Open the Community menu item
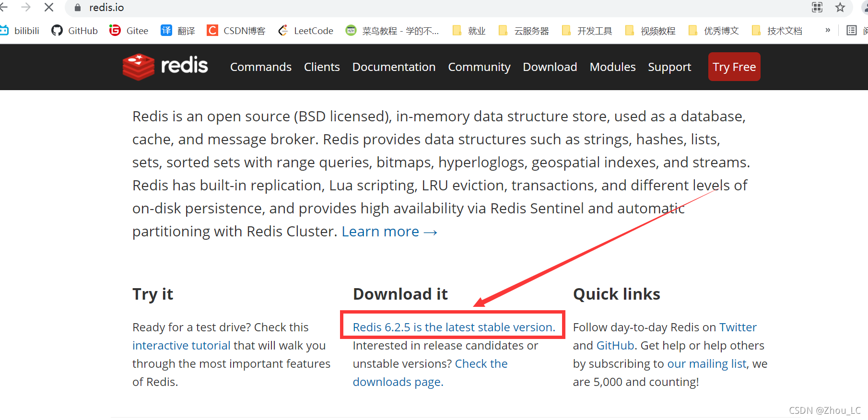This screenshot has height=420, width=868. coord(479,67)
